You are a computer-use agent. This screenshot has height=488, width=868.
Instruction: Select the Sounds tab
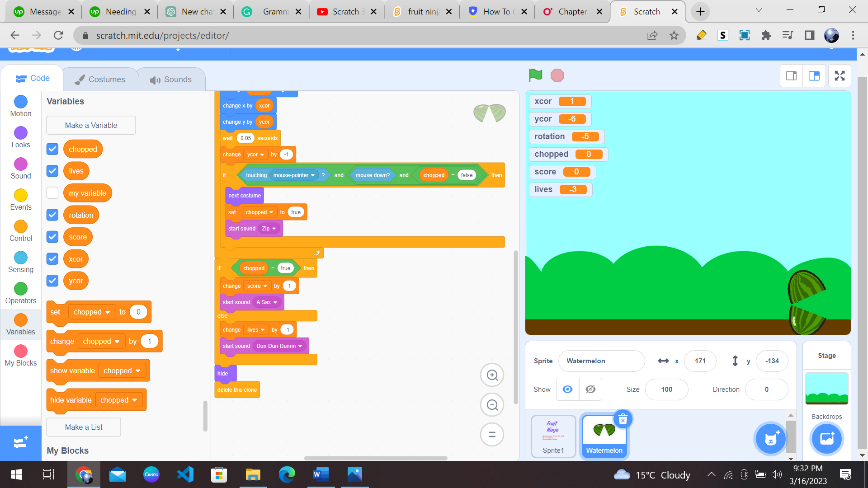[171, 79]
